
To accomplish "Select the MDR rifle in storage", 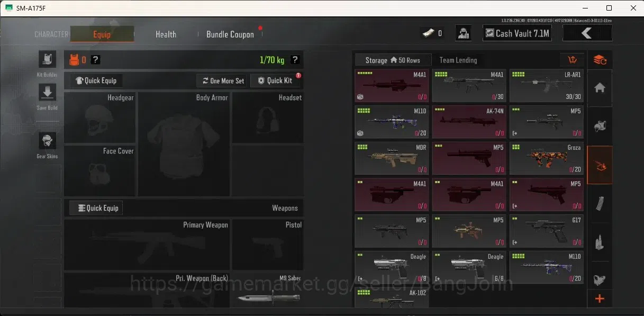I will tap(392, 158).
